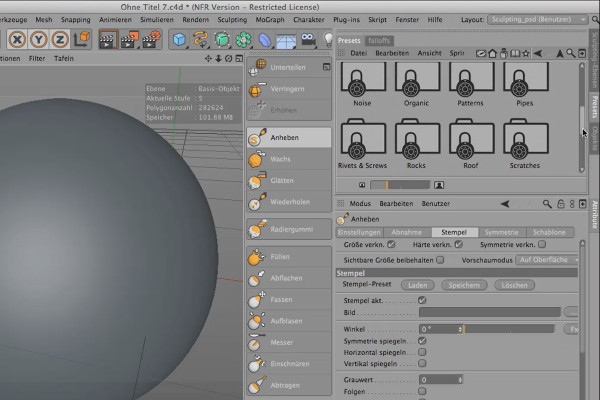Viewport: 600px width, 400px height.
Task: Switch to the Symmetrie tab
Action: pos(501,232)
